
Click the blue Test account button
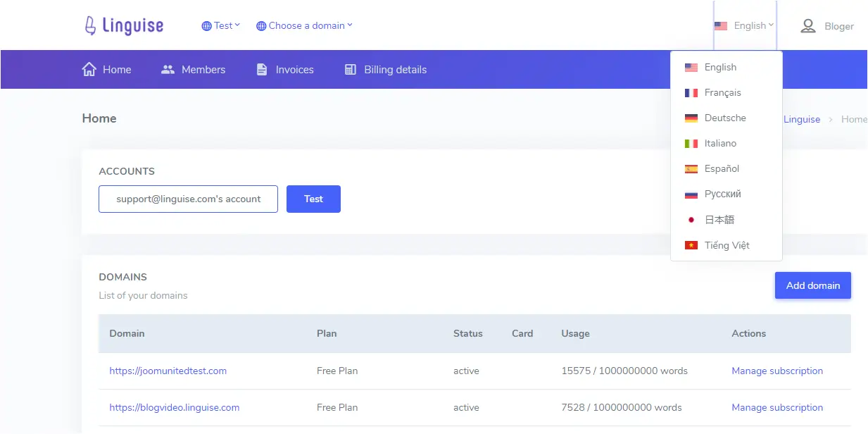click(x=313, y=199)
